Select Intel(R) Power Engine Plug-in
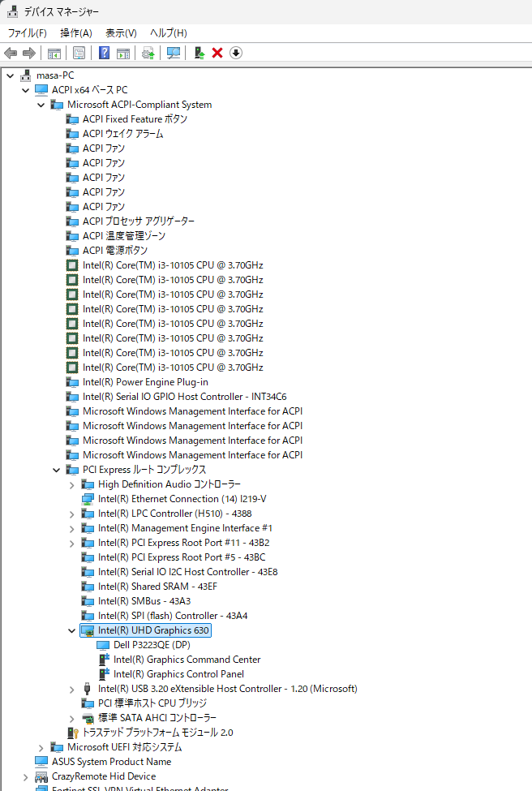The height and width of the screenshot is (791, 532). 145,382
